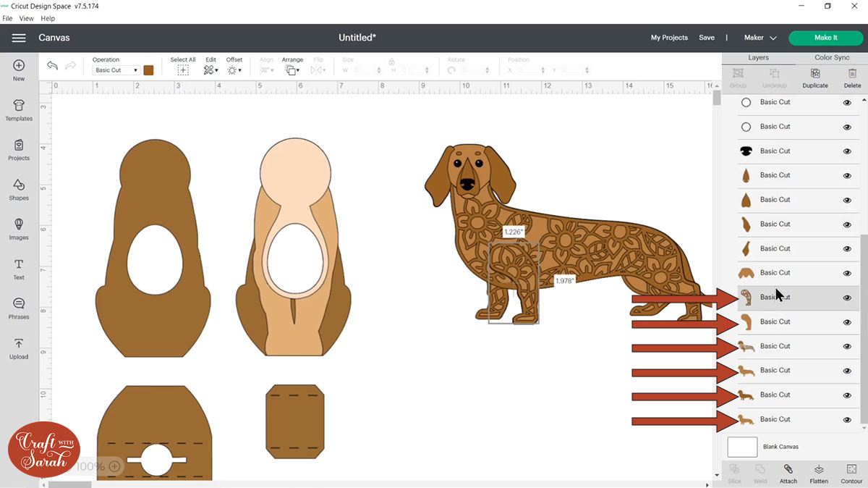Hide the nose Basic Cut layer

click(x=847, y=151)
